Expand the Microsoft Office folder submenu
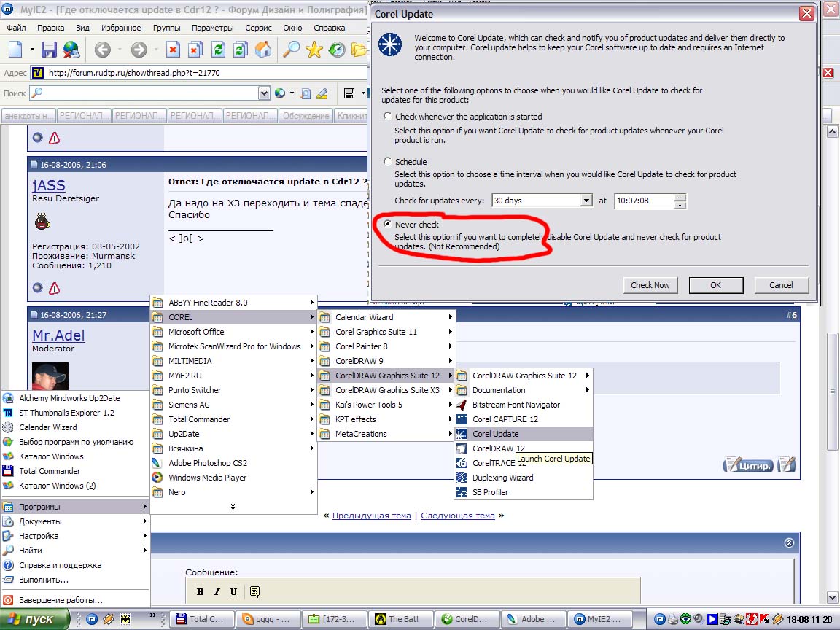The height and width of the screenshot is (630, 840). pos(233,332)
